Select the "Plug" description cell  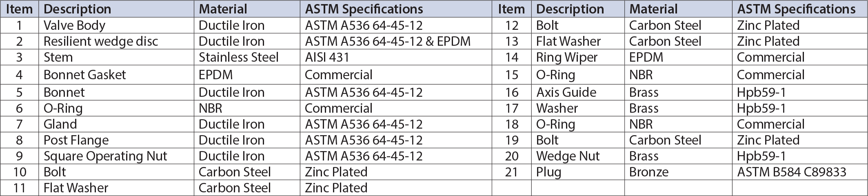point(548,172)
